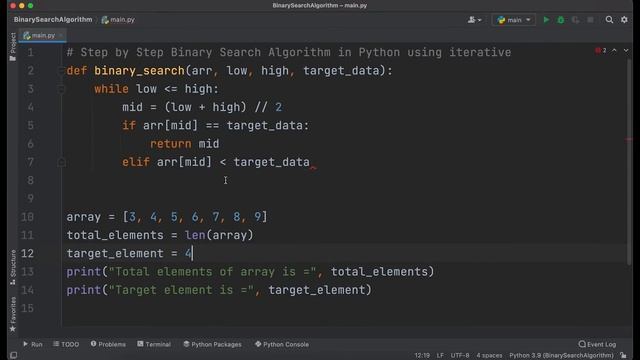Click 'if arr[mid] == target_data:' line

tap(216, 126)
